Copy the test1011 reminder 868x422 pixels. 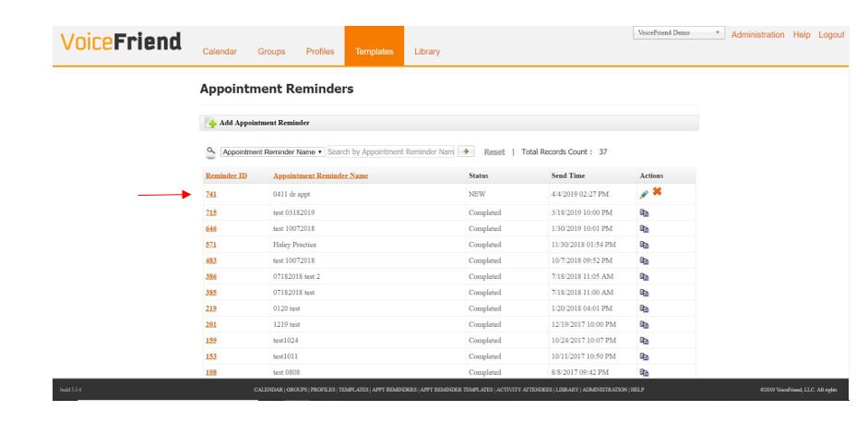click(645, 357)
